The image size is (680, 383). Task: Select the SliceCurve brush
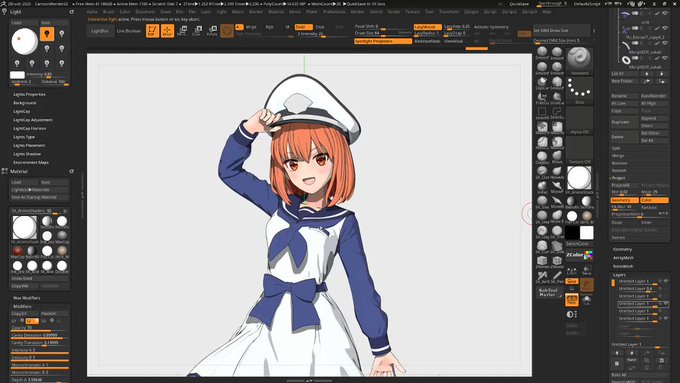tap(557, 98)
